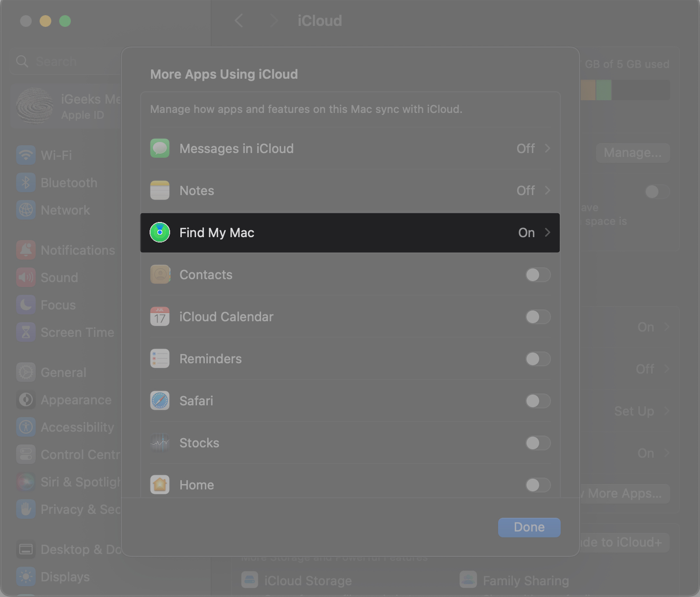Click the Reminders app icon

[160, 359]
